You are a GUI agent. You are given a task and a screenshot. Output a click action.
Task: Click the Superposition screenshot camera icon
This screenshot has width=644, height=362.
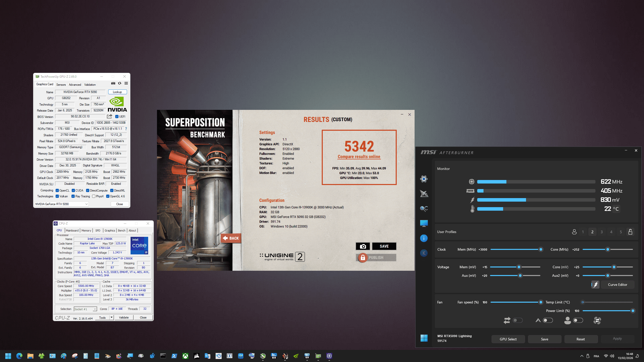coord(363,246)
